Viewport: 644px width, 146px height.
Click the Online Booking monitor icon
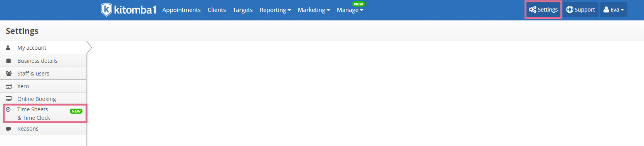8,99
